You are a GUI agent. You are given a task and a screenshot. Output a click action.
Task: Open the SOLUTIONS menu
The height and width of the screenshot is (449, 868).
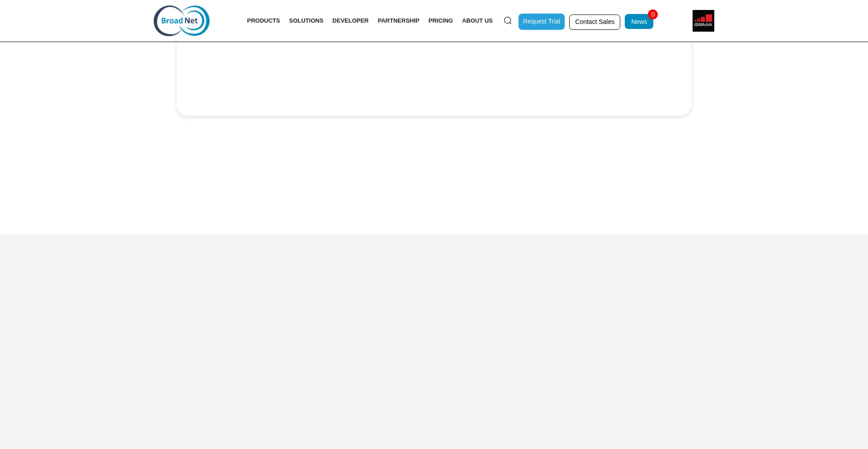pyautogui.click(x=306, y=21)
